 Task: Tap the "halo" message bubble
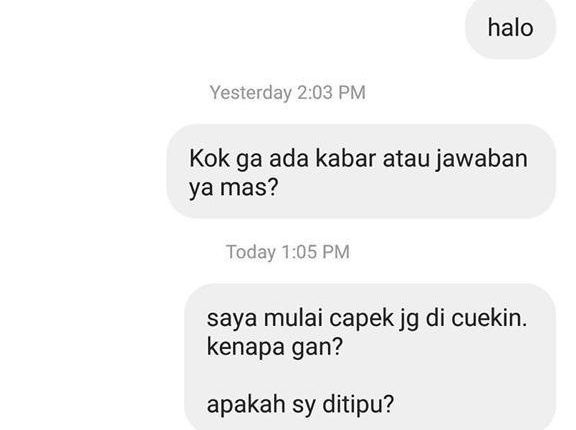point(511,28)
